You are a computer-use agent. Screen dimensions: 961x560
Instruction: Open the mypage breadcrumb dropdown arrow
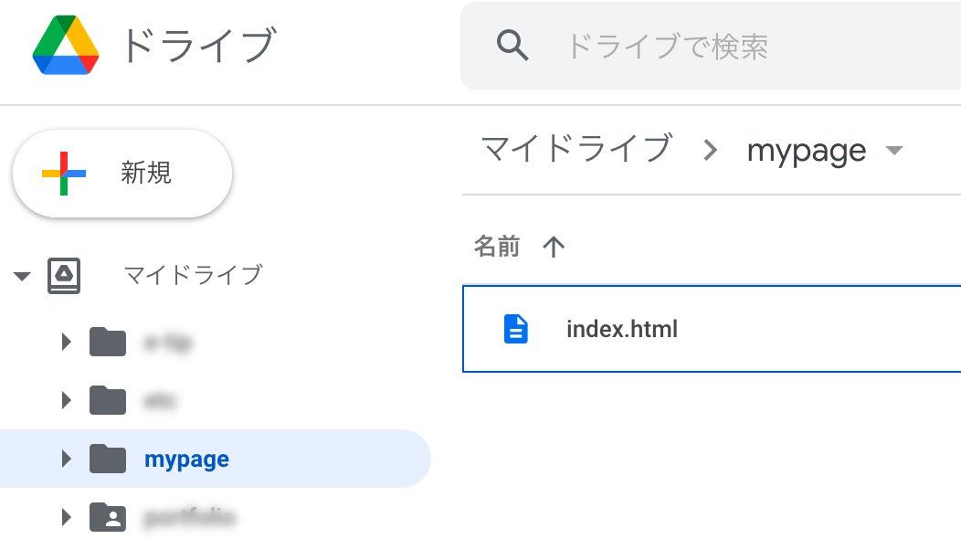point(894,151)
